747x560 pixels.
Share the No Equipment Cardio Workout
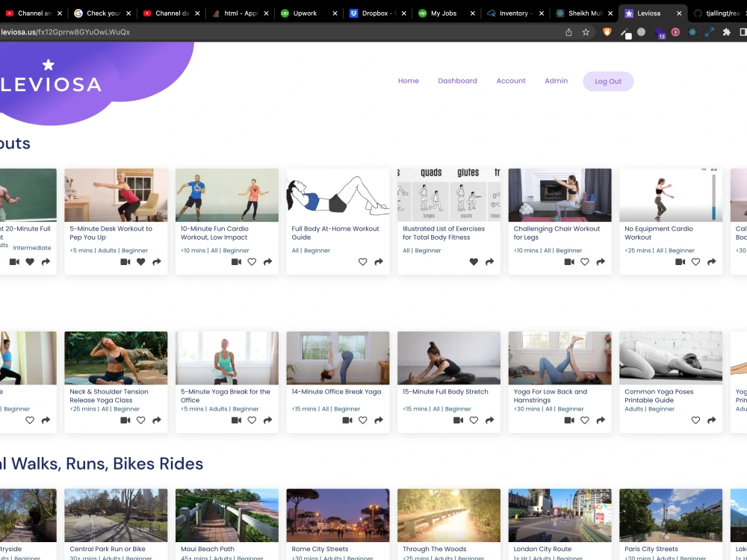click(x=712, y=262)
